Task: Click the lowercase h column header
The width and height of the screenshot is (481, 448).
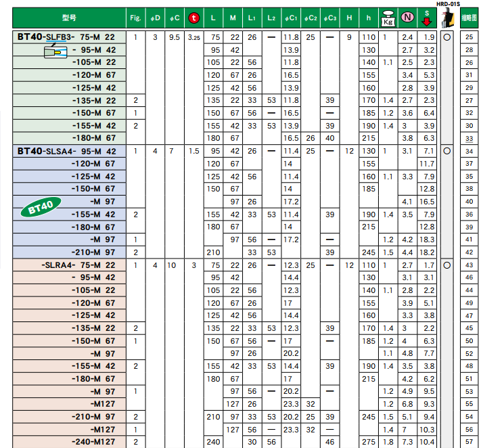Action: [x=369, y=18]
